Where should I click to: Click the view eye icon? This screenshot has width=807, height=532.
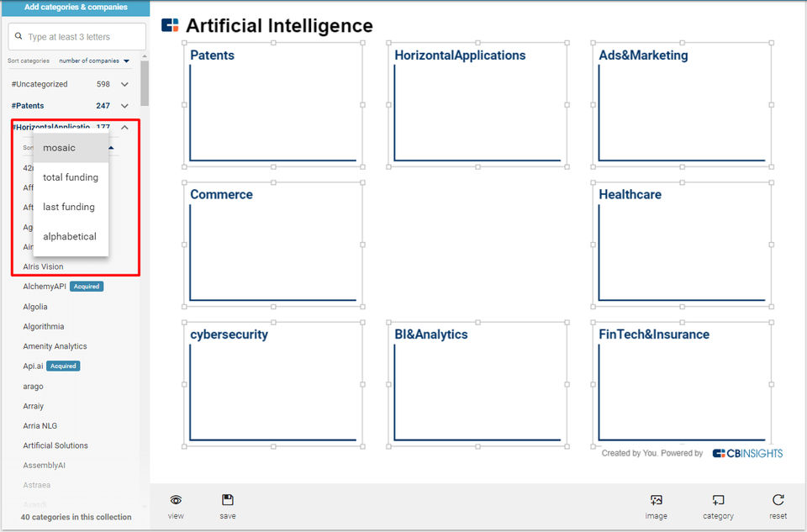coord(176,499)
